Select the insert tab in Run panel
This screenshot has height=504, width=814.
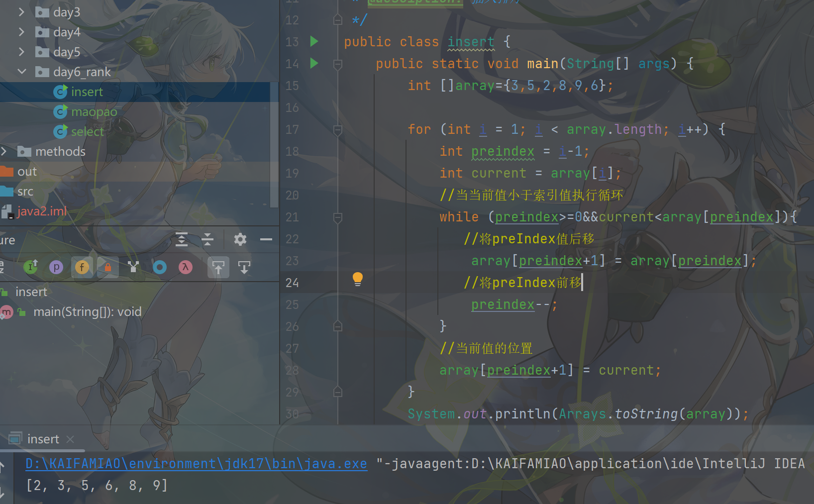pos(43,439)
